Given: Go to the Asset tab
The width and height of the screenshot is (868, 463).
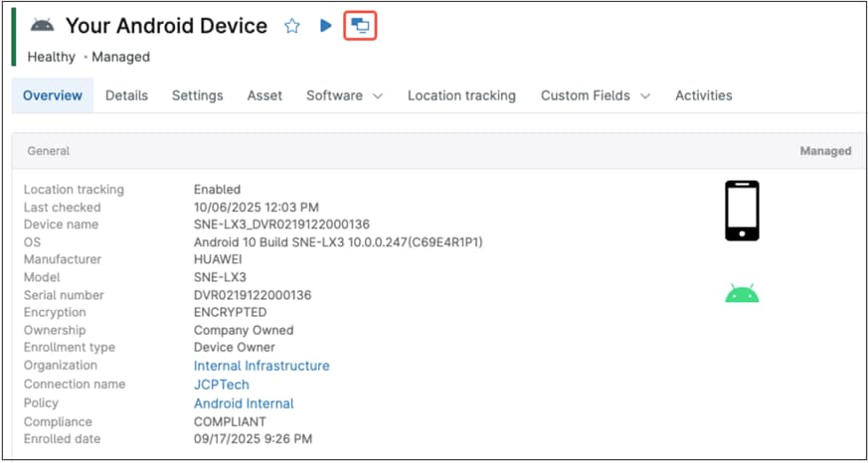Looking at the screenshot, I should coord(264,95).
